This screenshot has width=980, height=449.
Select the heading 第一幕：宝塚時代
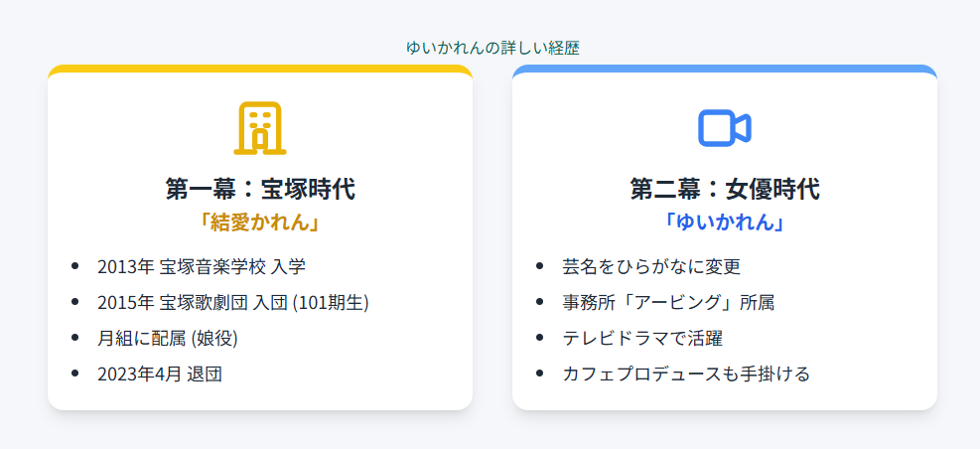coord(259,189)
